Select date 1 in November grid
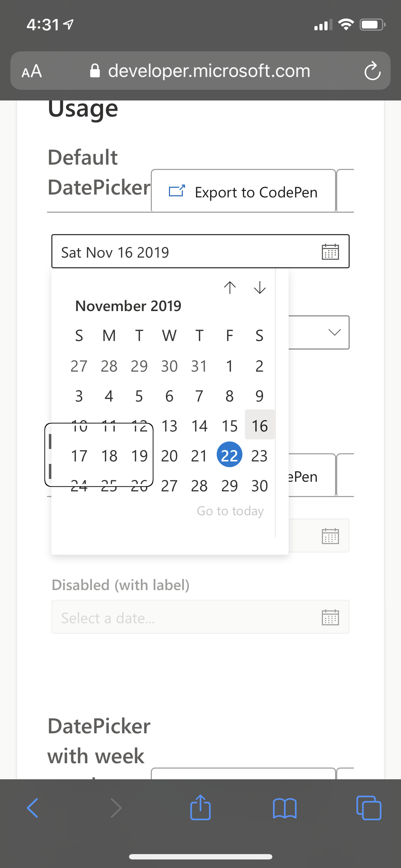This screenshot has height=868, width=401. point(230,366)
